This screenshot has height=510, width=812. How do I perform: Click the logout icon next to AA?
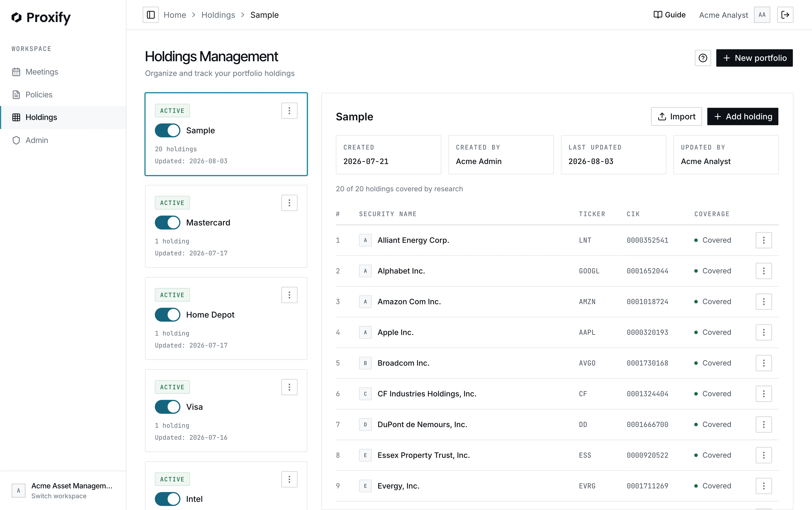[785, 15]
